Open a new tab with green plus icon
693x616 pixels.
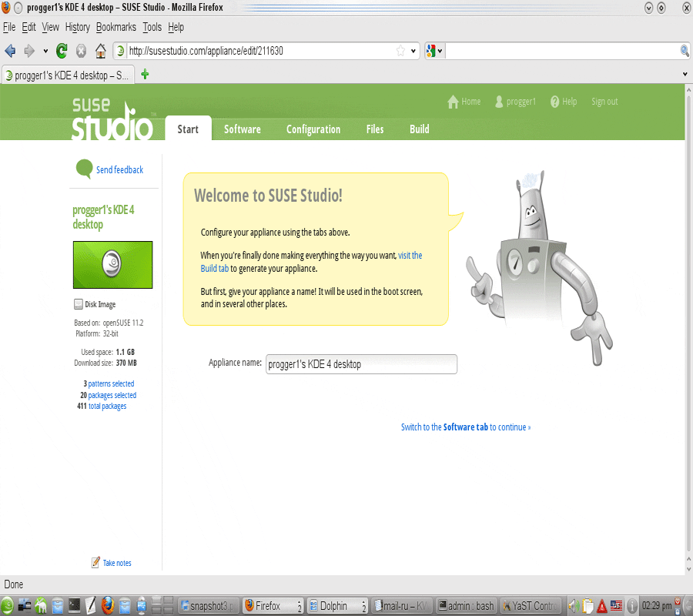coord(145,74)
